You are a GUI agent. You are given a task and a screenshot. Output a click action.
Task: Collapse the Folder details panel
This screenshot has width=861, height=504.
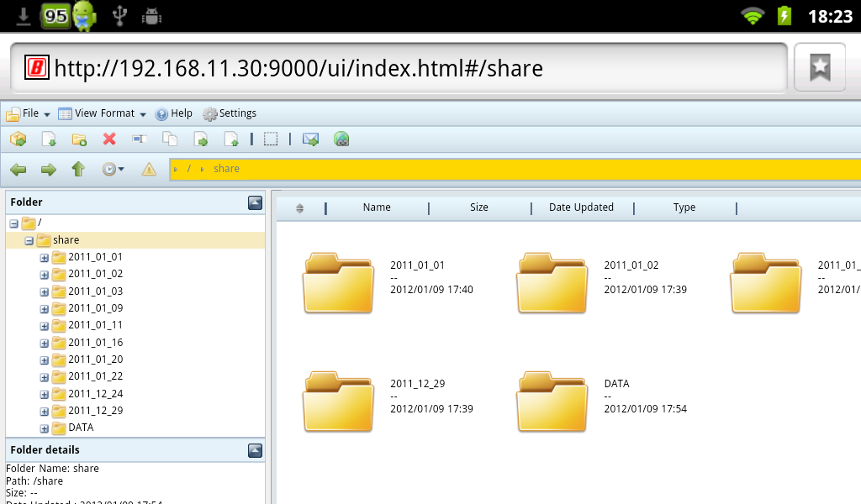point(255,451)
